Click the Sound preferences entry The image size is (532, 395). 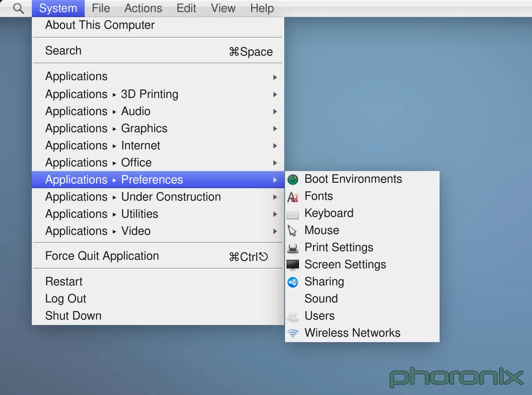321,299
